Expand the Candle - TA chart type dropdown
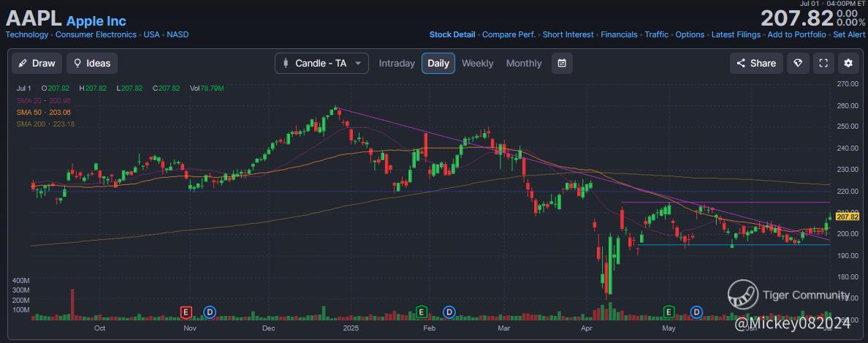This screenshot has width=868, height=343. pyautogui.click(x=321, y=63)
